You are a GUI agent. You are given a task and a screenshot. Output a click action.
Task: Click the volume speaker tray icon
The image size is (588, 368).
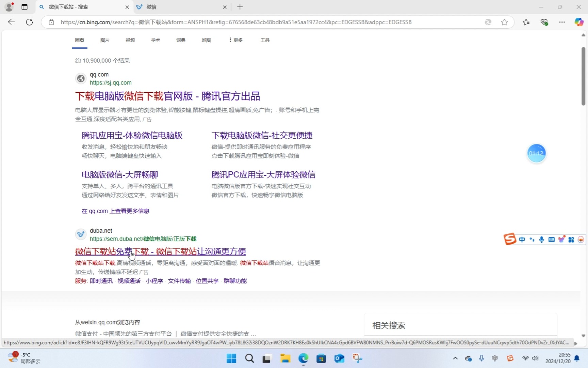pos(535,358)
